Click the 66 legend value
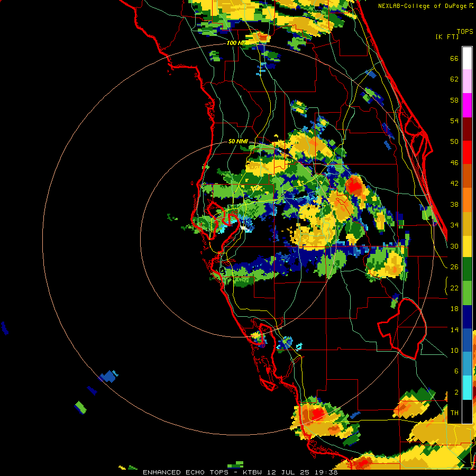Viewport: 476px width, 476px height. pos(454,59)
